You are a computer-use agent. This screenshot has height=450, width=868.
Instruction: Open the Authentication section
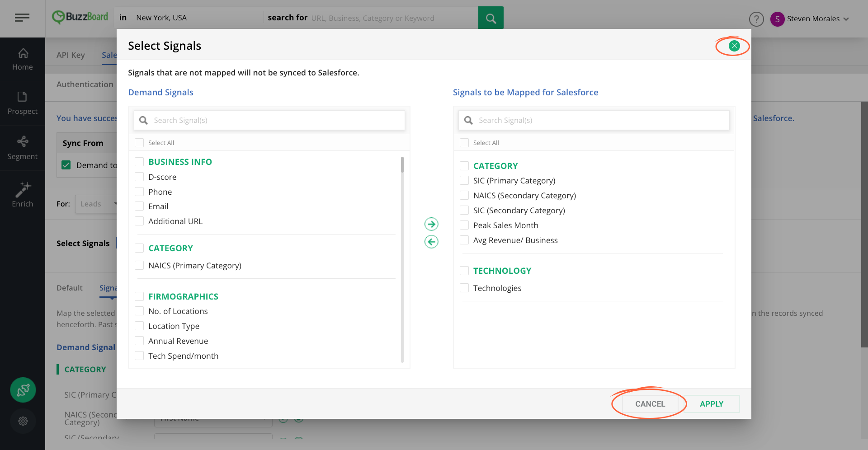[85, 84]
